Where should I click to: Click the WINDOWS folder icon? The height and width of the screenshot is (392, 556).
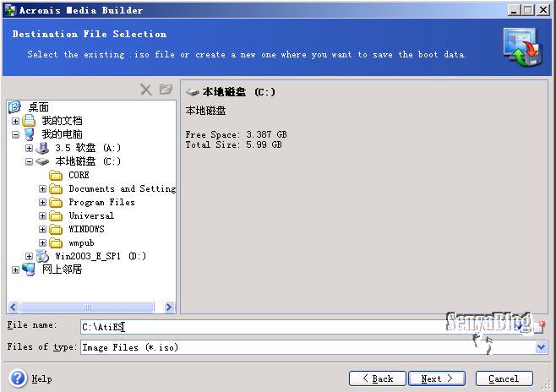pos(56,229)
